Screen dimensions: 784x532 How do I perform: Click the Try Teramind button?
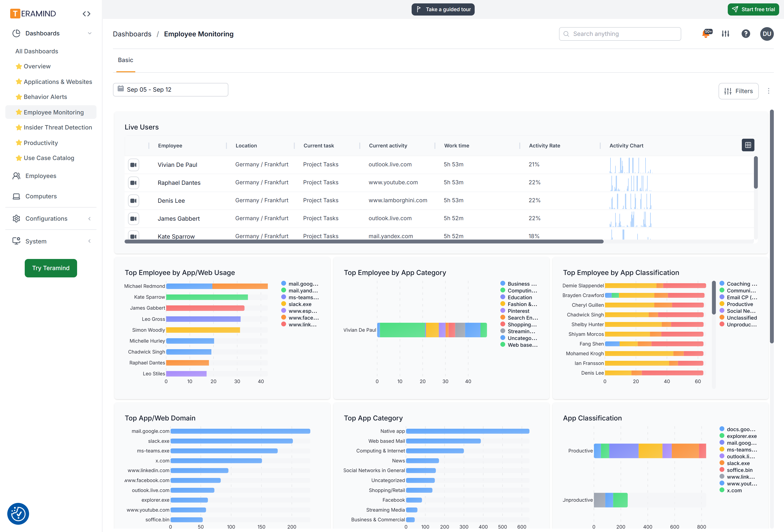[51, 268]
